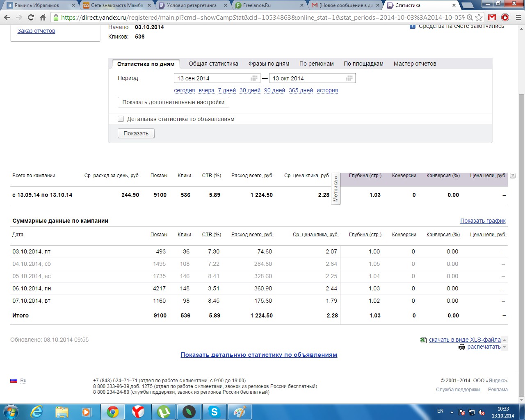525x420 pixels.
Task: Bookmark this page with the star icon
Action: click(x=479, y=18)
